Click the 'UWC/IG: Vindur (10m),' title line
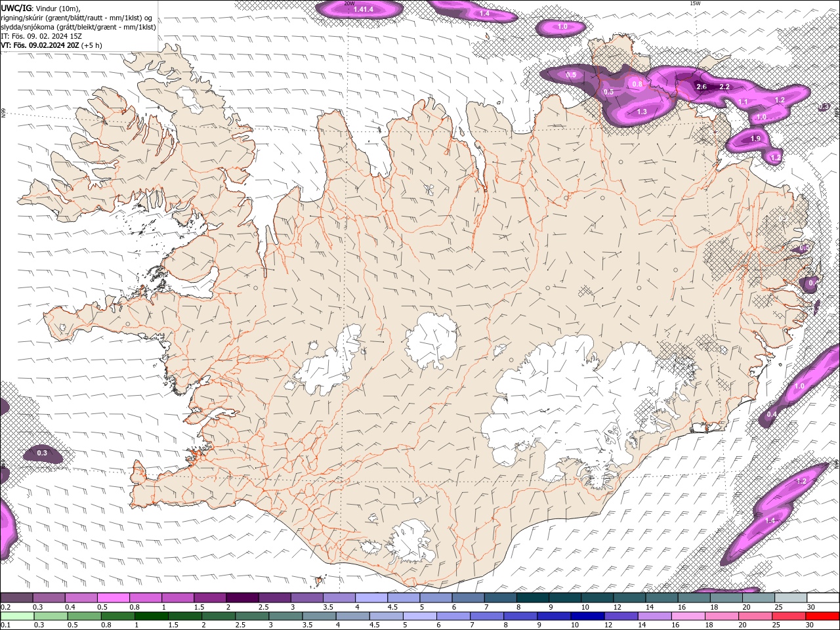 [41, 8]
